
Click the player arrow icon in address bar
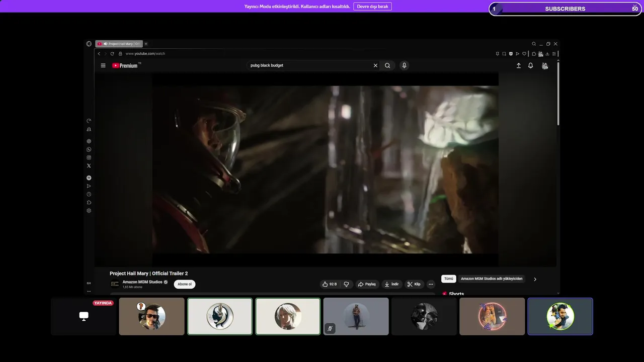click(517, 54)
